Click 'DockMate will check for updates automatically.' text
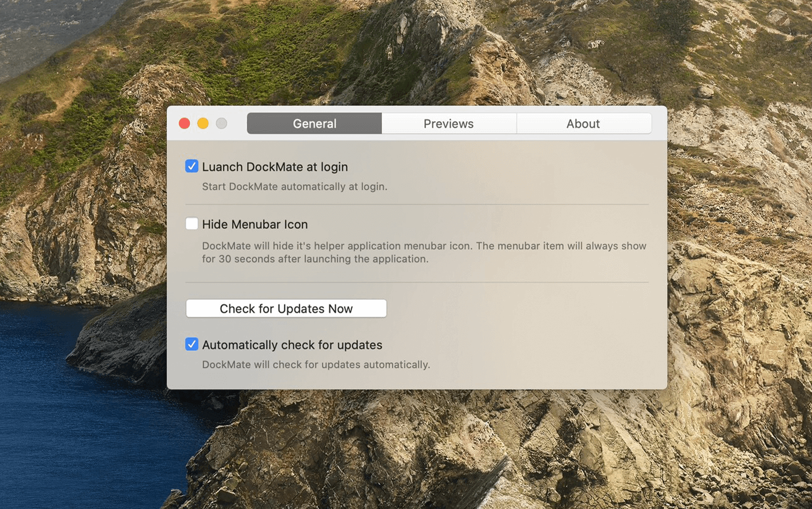 316,364
